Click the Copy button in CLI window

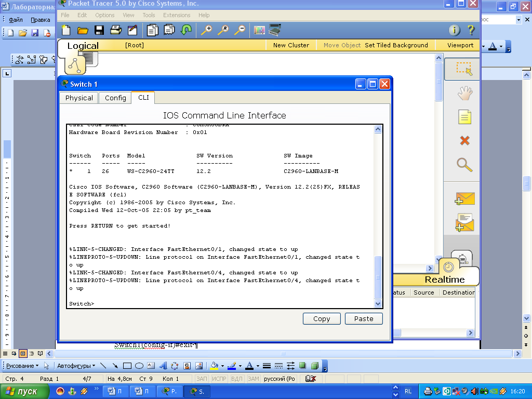tap(321, 318)
